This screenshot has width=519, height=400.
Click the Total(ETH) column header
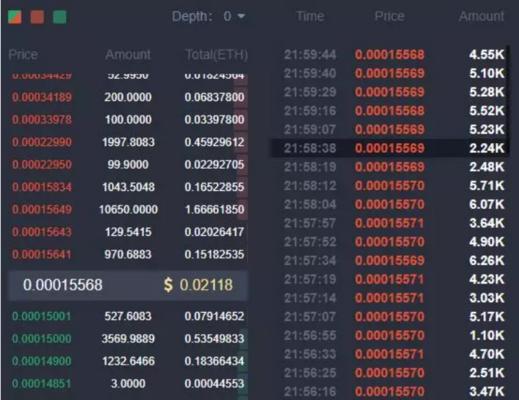pyautogui.click(x=216, y=55)
